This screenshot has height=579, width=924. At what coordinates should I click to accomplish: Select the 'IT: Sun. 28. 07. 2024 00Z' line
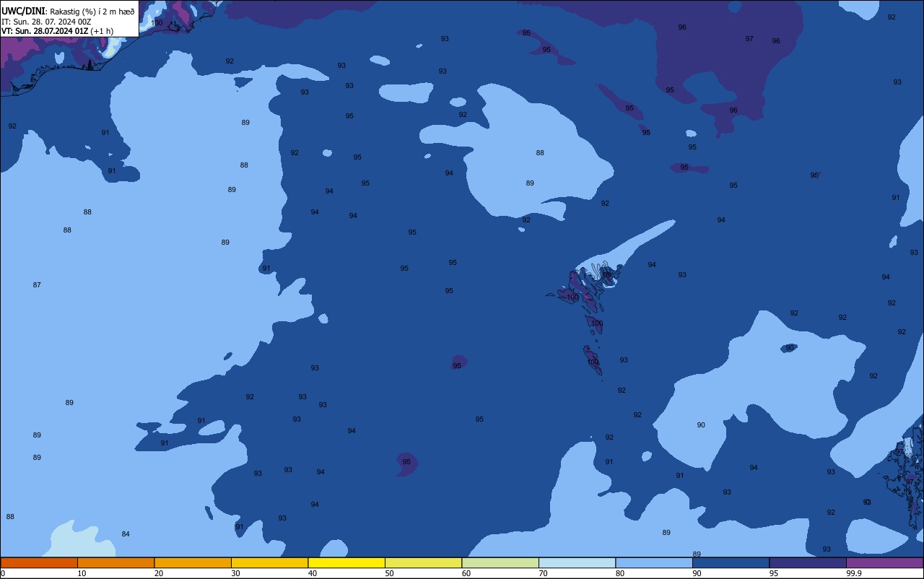pyautogui.click(x=46, y=22)
